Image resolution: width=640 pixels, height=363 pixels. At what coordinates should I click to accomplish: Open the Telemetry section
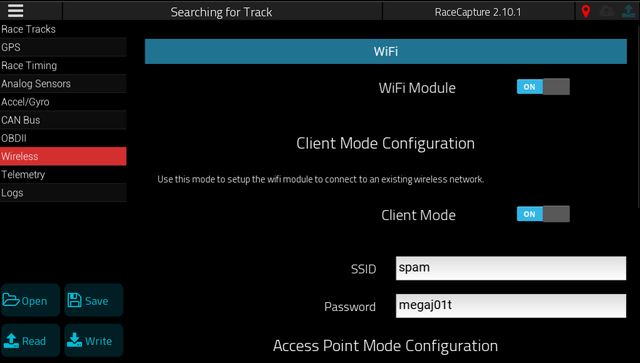(x=63, y=174)
